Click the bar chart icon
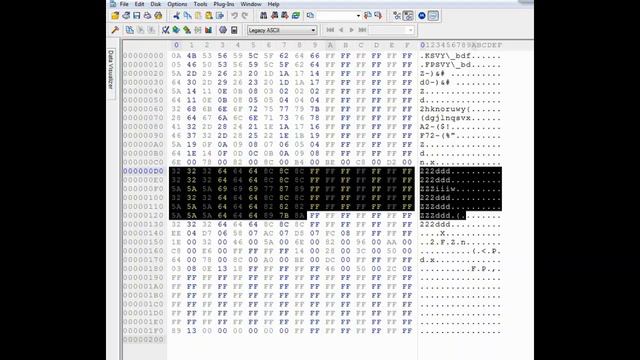640x360 pixels. click(x=208, y=30)
